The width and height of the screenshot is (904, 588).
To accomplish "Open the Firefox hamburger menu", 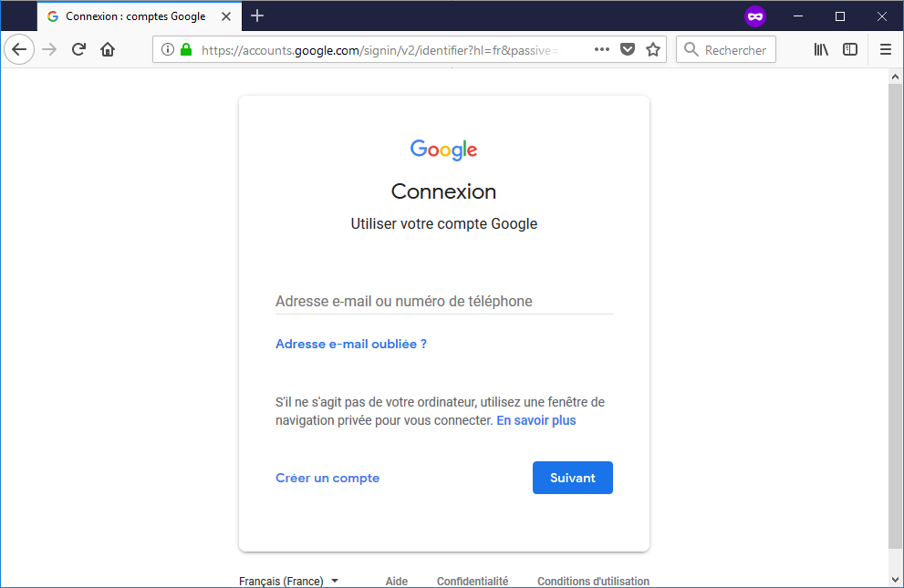I will 886,49.
